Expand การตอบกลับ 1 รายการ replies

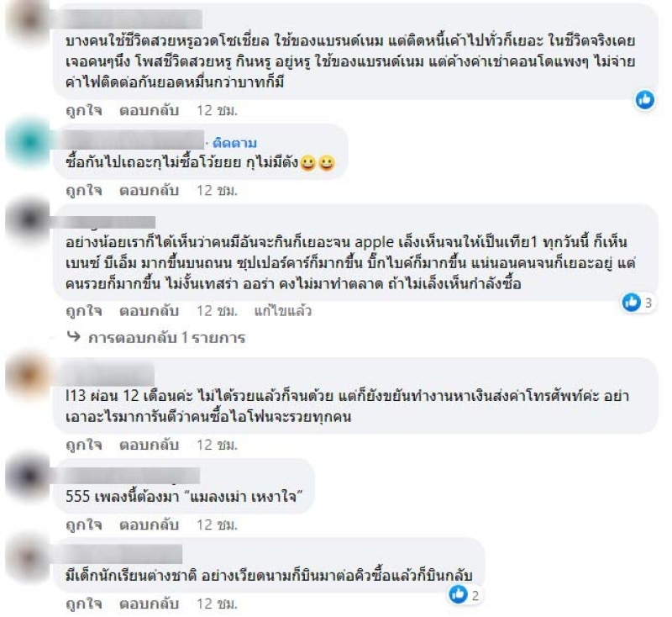click(166, 338)
